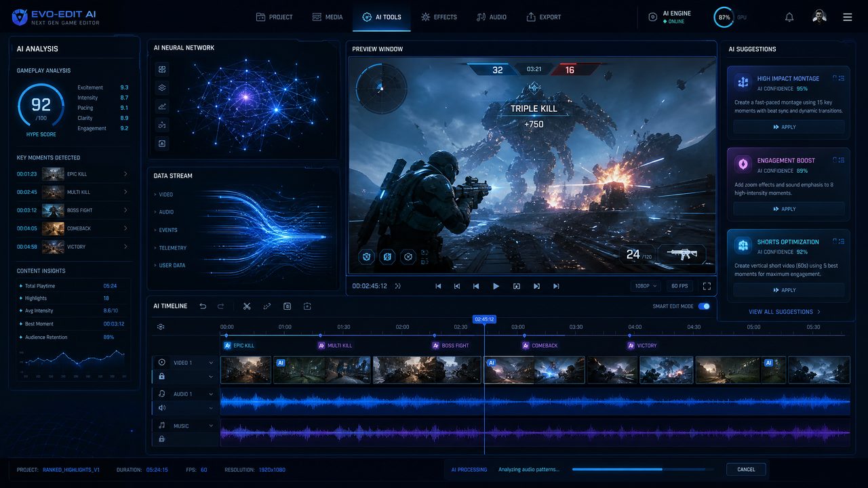Click the link clips tool in AI Timeline
This screenshot has height=488, width=868.
267,306
